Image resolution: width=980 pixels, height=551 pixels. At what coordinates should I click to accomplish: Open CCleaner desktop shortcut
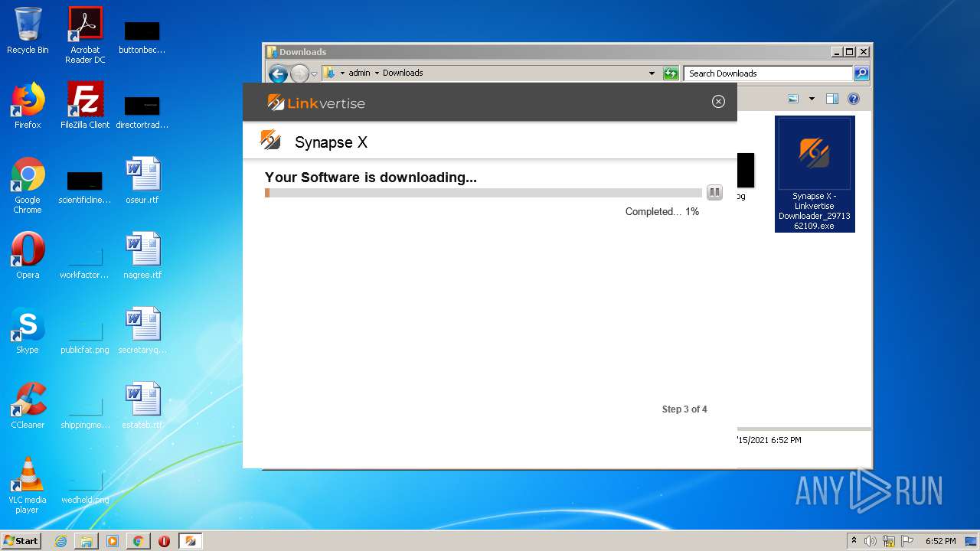pos(28,405)
